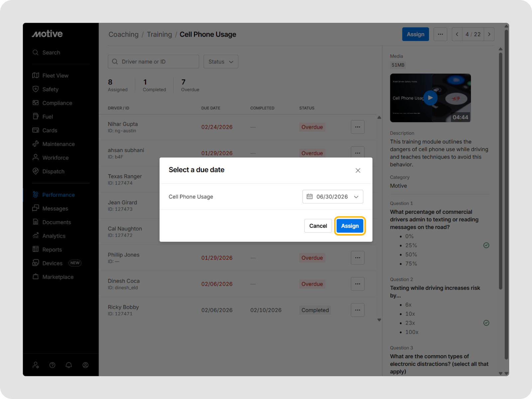Screen dimensions: 532x399
Task: Open header more options menu
Action: [440, 34]
